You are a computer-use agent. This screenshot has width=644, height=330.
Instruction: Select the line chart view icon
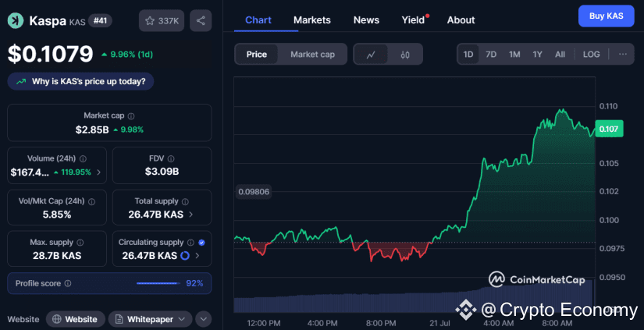(x=371, y=54)
